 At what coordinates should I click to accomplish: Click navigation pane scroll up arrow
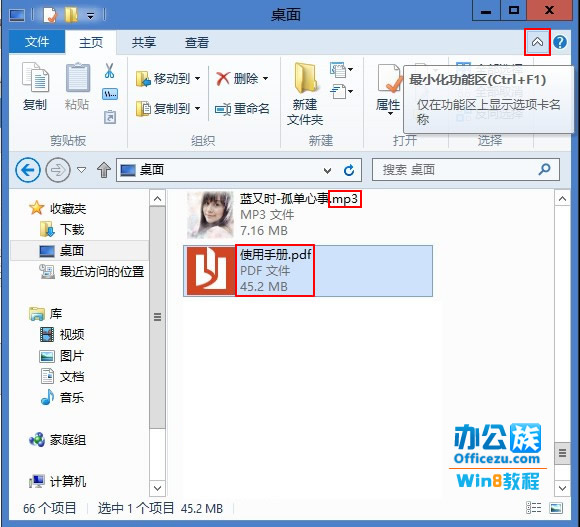pos(158,199)
